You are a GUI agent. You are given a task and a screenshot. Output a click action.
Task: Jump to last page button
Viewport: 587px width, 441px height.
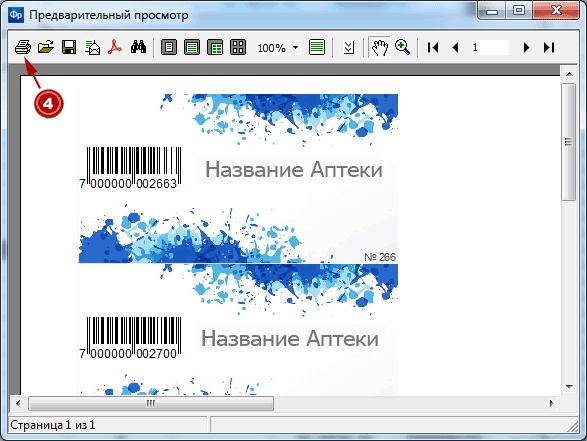(x=549, y=48)
